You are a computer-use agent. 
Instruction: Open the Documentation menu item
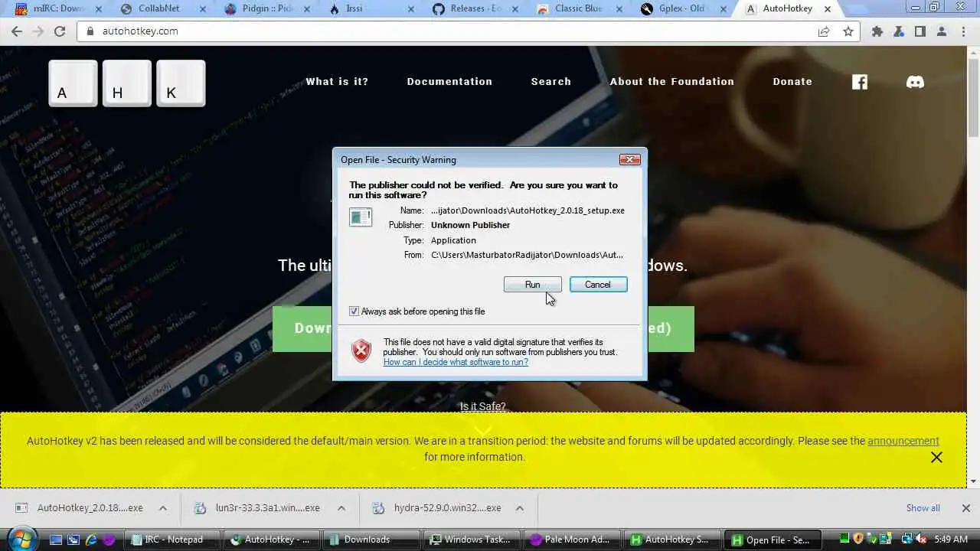(449, 82)
